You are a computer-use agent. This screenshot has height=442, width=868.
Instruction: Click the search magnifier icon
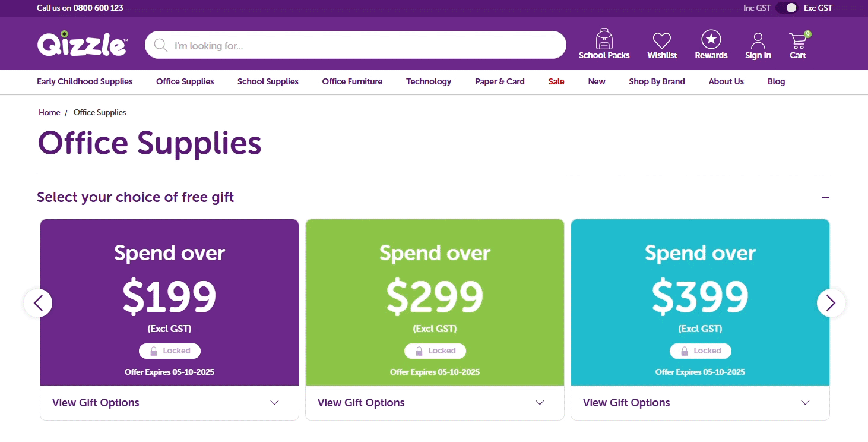[x=160, y=45]
